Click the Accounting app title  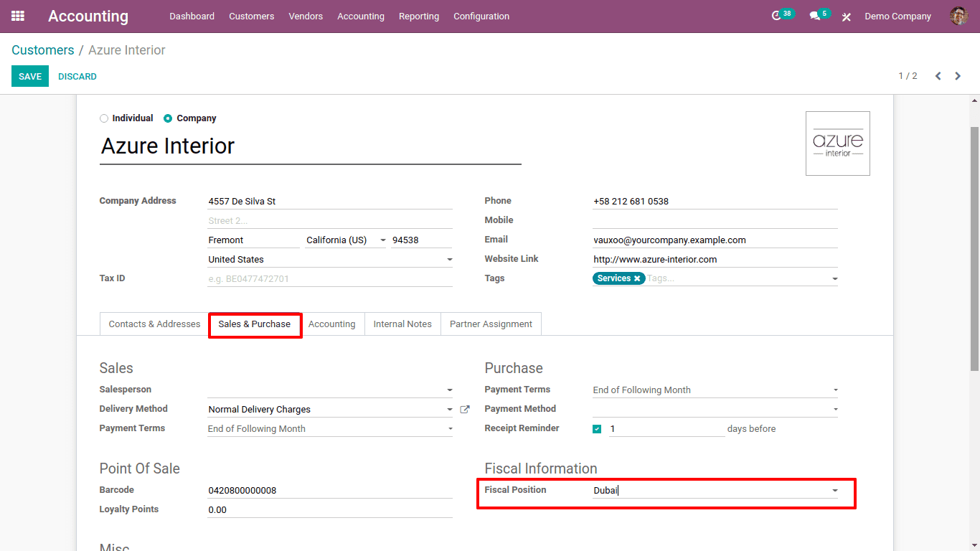[x=88, y=16]
